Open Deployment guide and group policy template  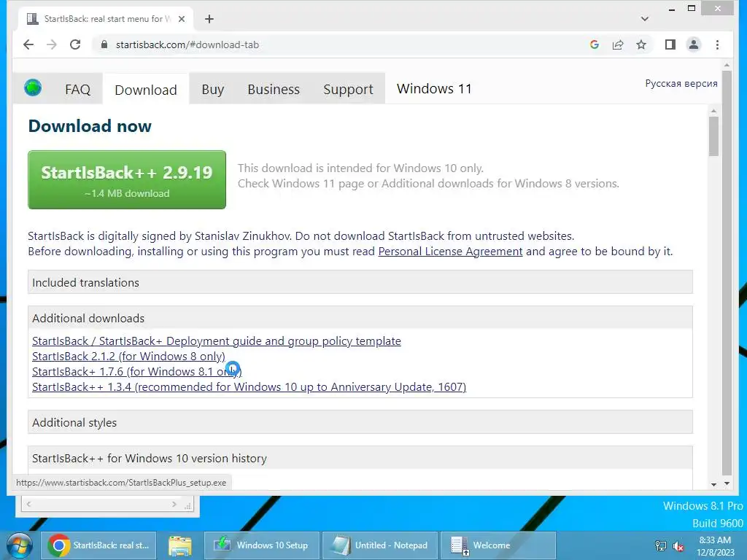(216, 341)
